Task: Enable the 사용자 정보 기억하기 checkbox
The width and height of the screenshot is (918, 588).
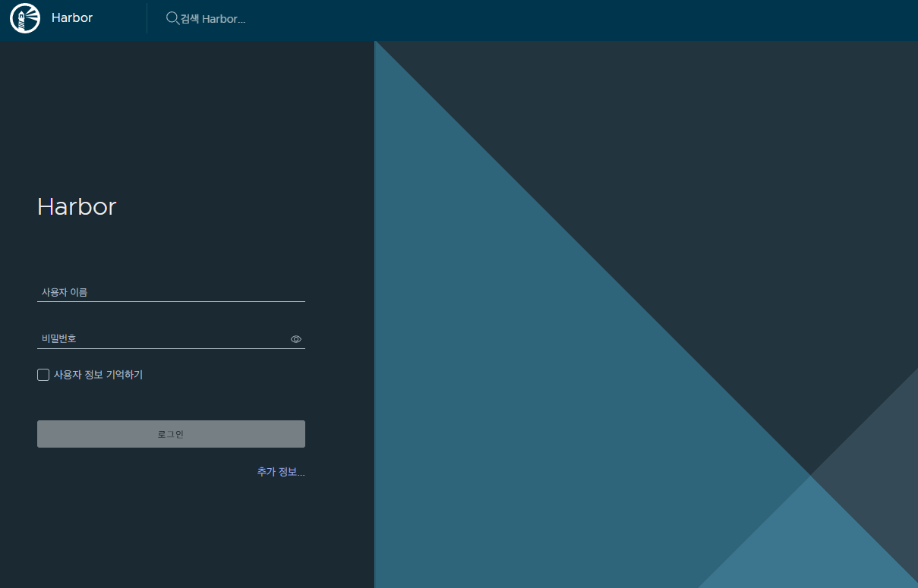Action: click(x=43, y=375)
